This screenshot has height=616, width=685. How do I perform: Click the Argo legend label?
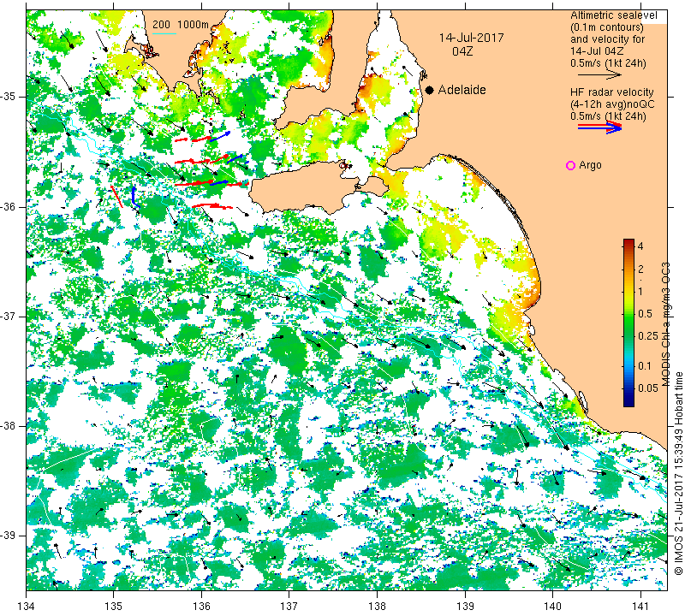click(590, 165)
